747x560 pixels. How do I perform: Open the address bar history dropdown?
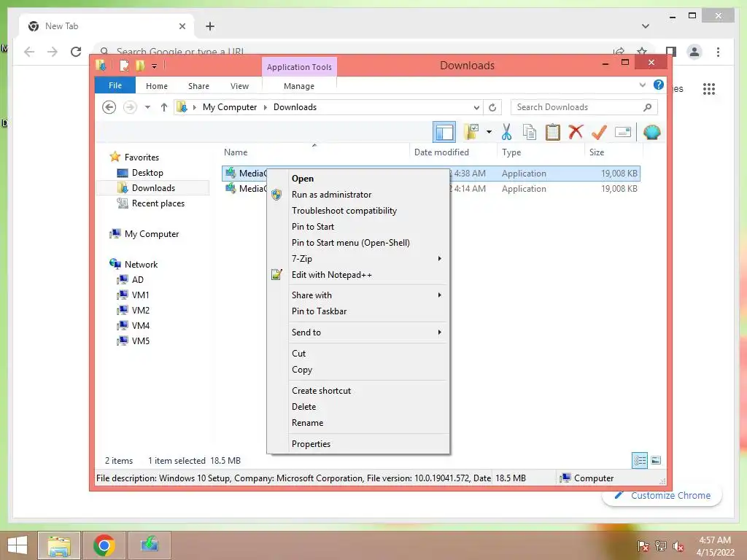coord(476,108)
